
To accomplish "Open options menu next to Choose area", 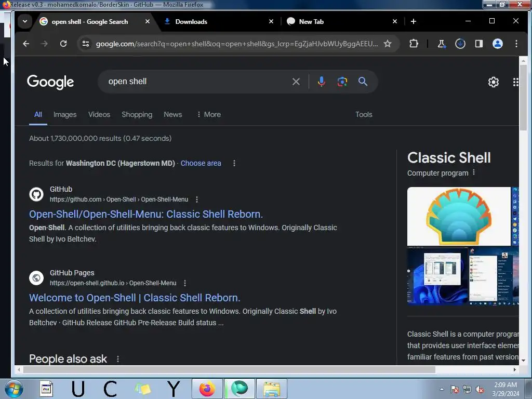I will click(x=234, y=163).
